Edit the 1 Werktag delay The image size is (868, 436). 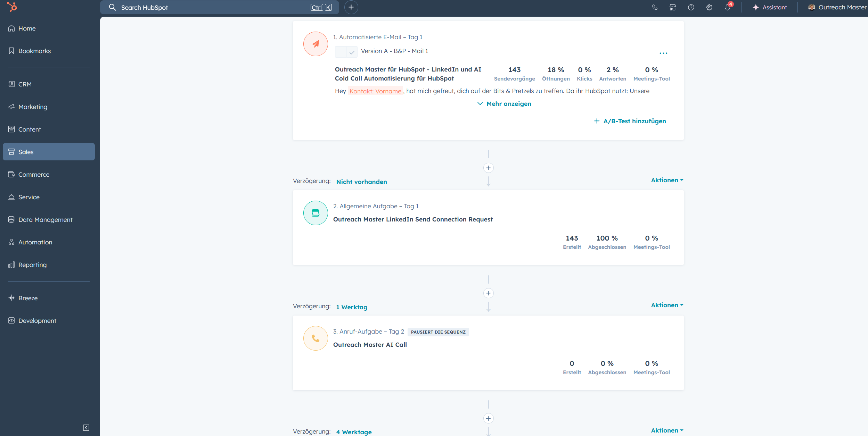tap(352, 307)
